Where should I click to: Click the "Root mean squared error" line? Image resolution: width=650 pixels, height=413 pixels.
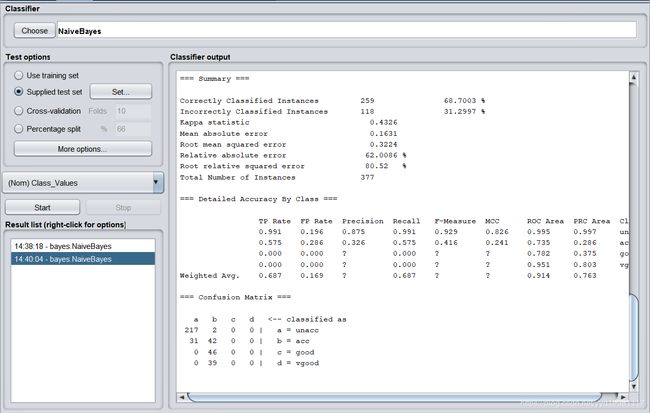pos(289,144)
